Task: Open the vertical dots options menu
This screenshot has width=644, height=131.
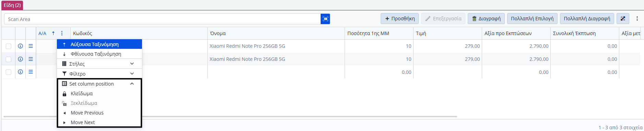Action: 637,19
